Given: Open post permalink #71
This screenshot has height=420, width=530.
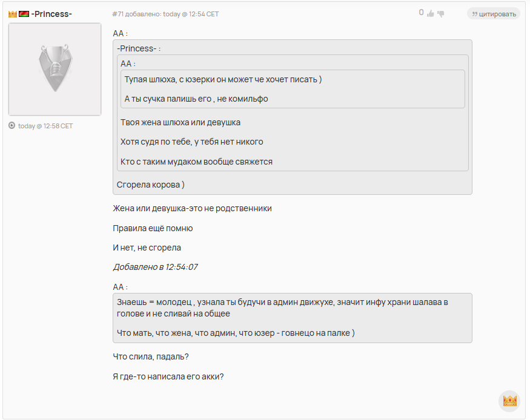Looking at the screenshot, I should (x=118, y=14).
